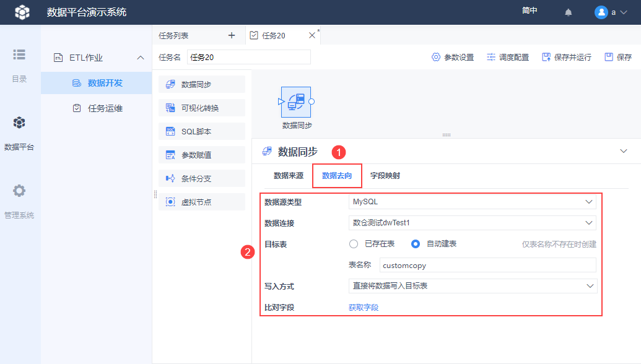Click the 数据源类型 label
The image size is (641, 364).
pyautogui.click(x=283, y=202)
